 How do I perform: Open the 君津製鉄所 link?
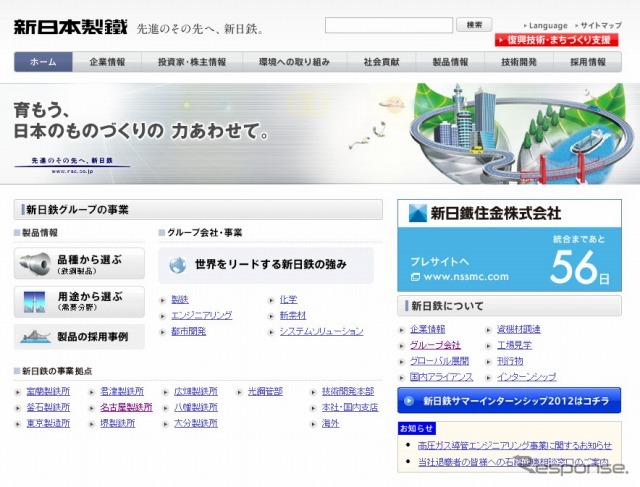tap(122, 391)
